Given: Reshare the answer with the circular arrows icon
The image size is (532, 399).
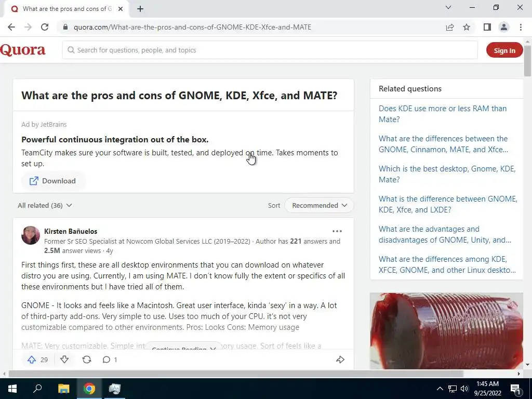Looking at the screenshot, I should 87,360.
